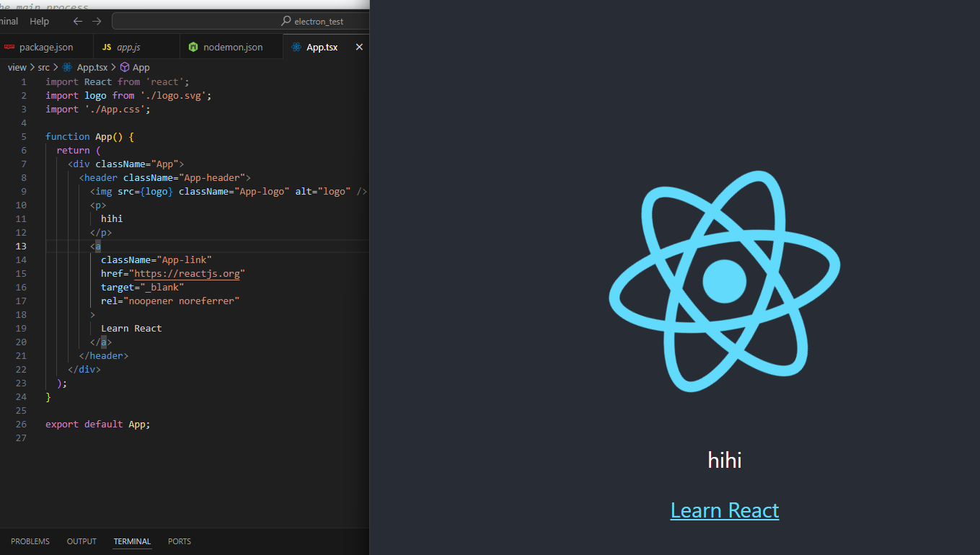Click the electron_test search box
Image resolution: width=980 pixels, height=555 pixels.
pos(241,21)
